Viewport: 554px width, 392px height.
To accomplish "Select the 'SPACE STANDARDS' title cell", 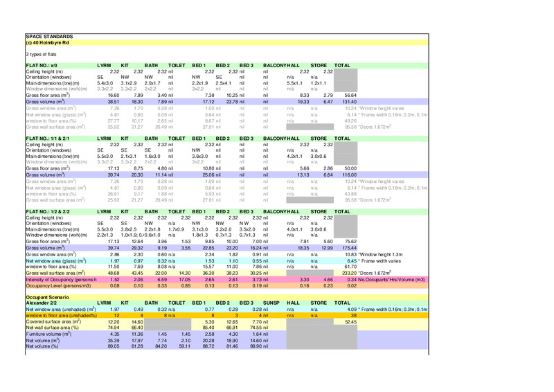I will (x=49, y=37).
